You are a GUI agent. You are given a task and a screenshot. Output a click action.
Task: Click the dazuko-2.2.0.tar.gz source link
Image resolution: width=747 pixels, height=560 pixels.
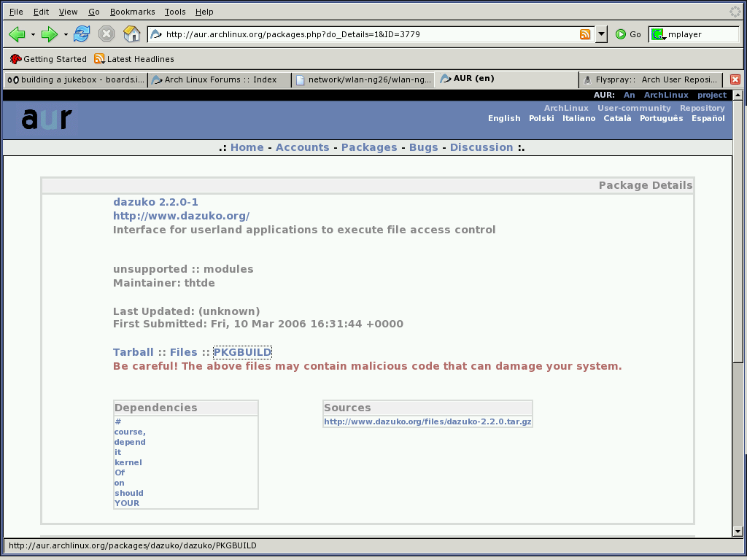(427, 421)
